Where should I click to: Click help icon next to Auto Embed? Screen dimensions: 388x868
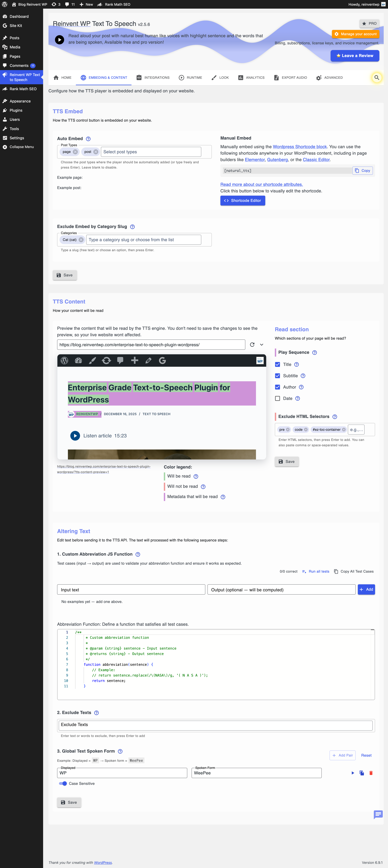pos(88,139)
